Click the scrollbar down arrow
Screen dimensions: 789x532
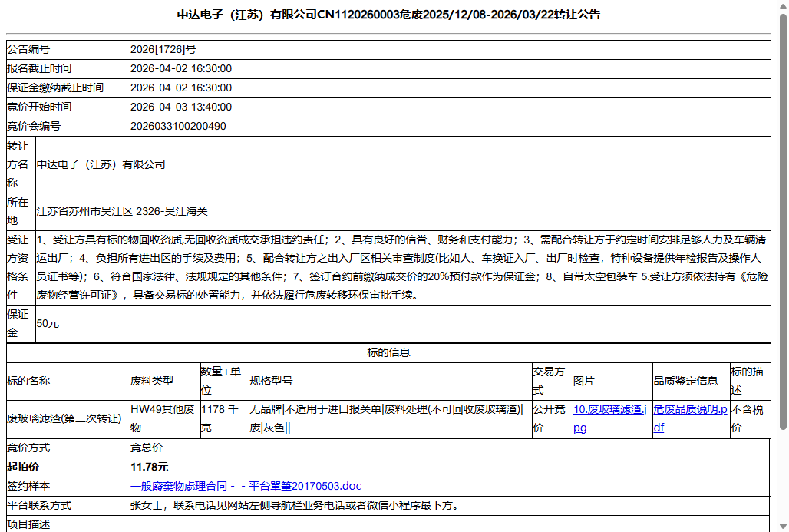coord(784,526)
